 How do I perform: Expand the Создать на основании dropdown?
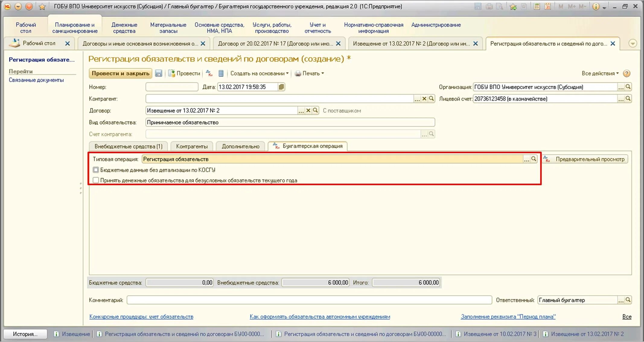tap(259, 73)
